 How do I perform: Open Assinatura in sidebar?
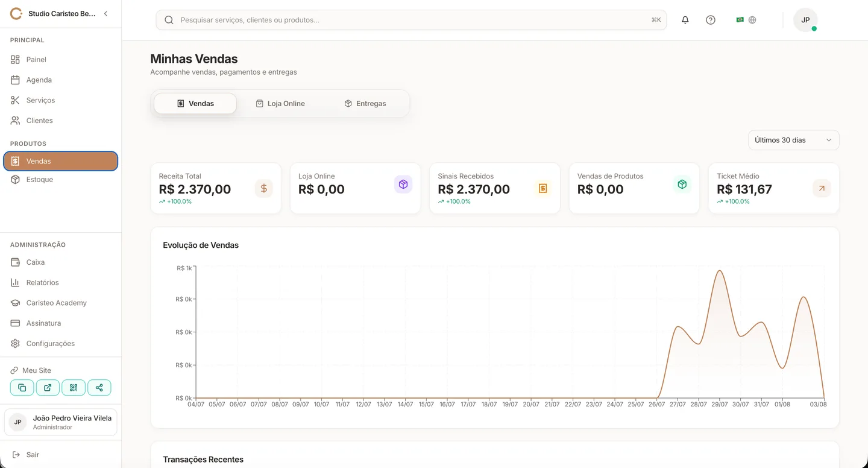[x=60, y=323]
